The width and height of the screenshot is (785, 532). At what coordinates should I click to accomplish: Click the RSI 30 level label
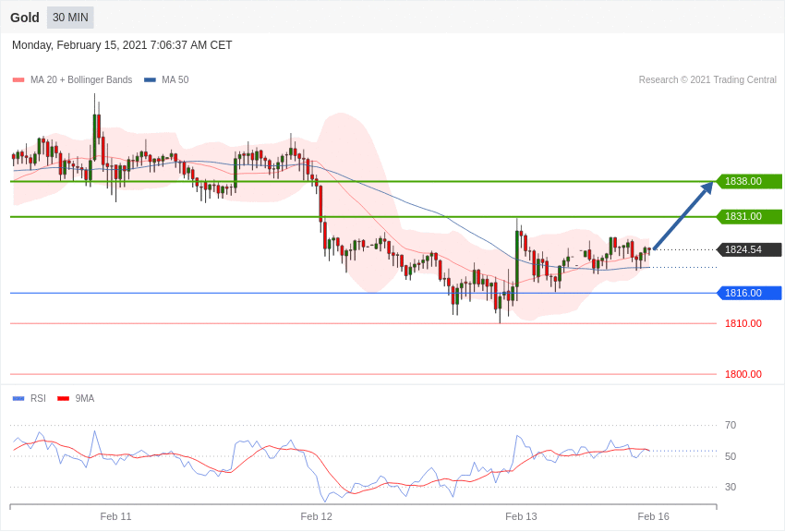pyautogui.click(x=731, y=487)
